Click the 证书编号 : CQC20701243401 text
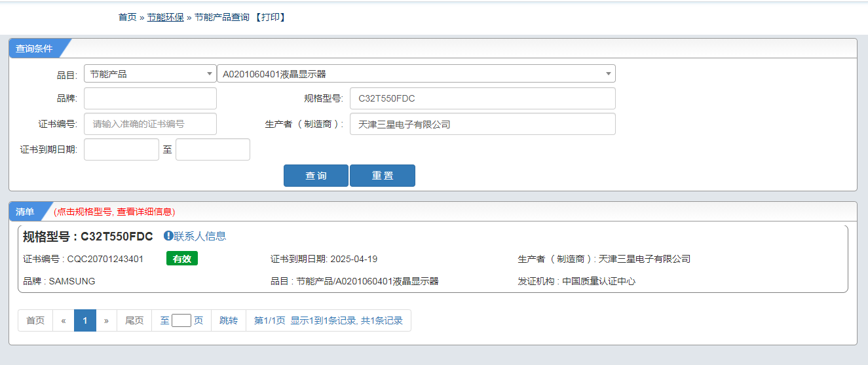 tap(83, 259)
